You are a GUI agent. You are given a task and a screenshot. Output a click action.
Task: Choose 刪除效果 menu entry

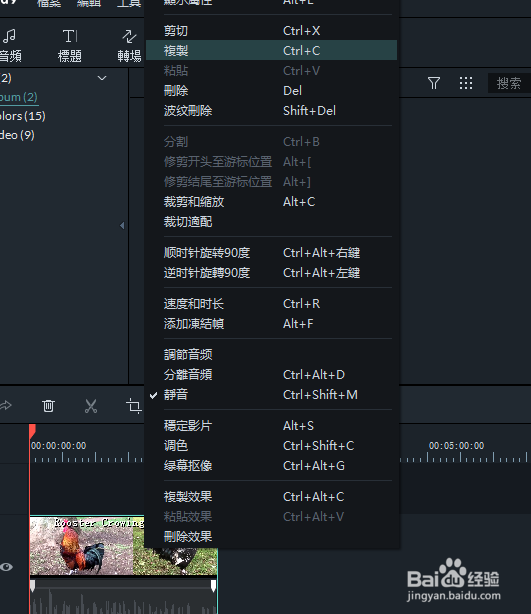[271, 536]
